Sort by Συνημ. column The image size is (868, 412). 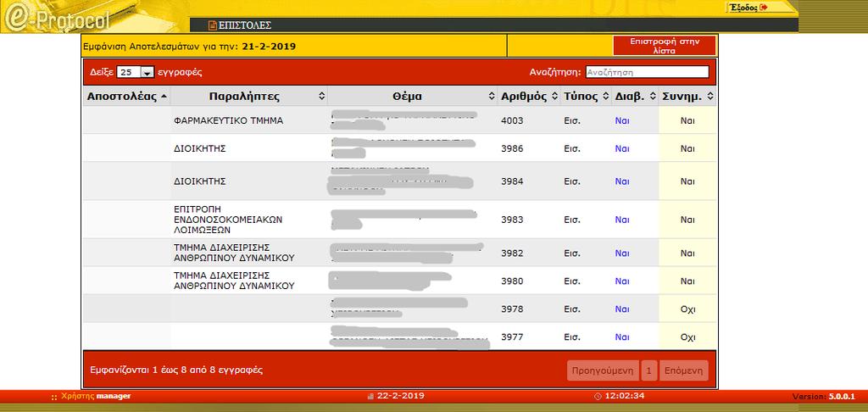687,97
